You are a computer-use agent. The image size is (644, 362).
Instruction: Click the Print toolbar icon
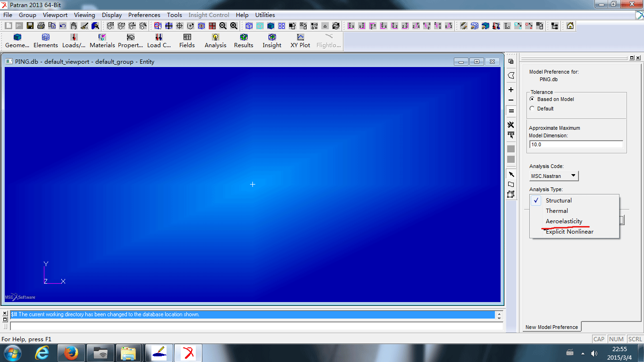pos(41,26)
